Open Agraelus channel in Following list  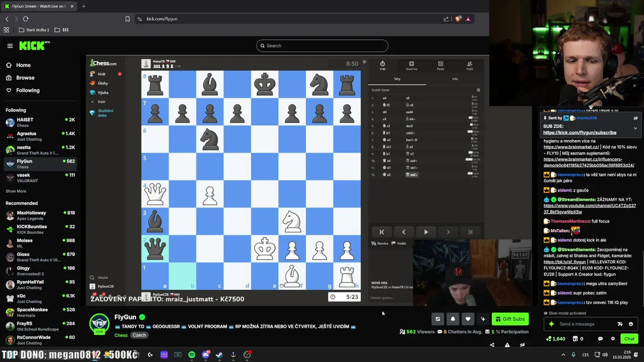pos(40,136)
